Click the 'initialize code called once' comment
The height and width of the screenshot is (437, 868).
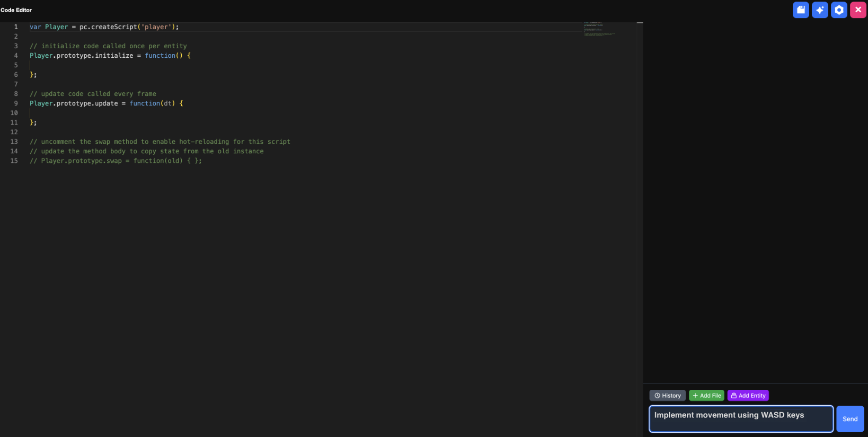click(108, 46)
